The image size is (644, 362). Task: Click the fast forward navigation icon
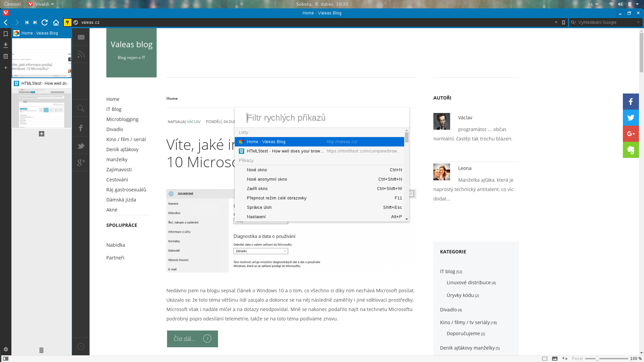click(x=35, y=22)
